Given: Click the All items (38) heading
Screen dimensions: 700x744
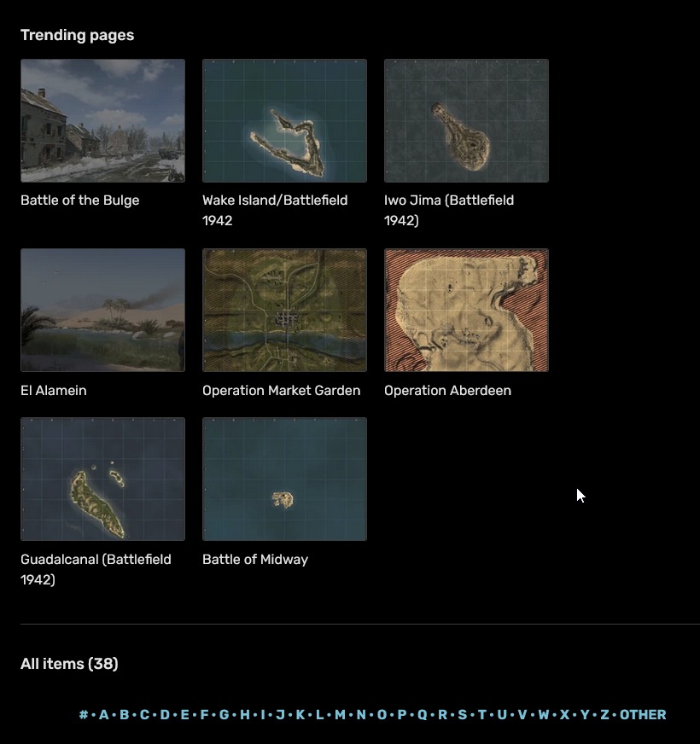Looking at the screenshot, I should [x=69, y=663].
